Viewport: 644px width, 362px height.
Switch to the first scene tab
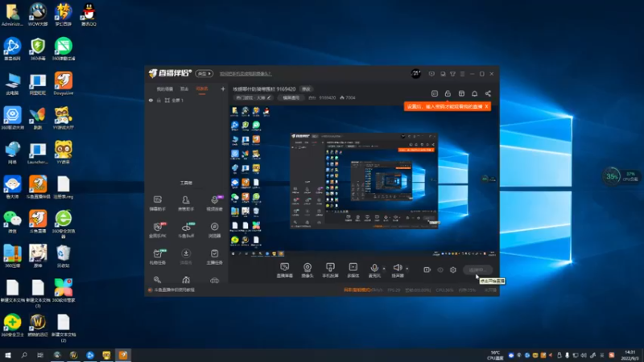point(165,88)
